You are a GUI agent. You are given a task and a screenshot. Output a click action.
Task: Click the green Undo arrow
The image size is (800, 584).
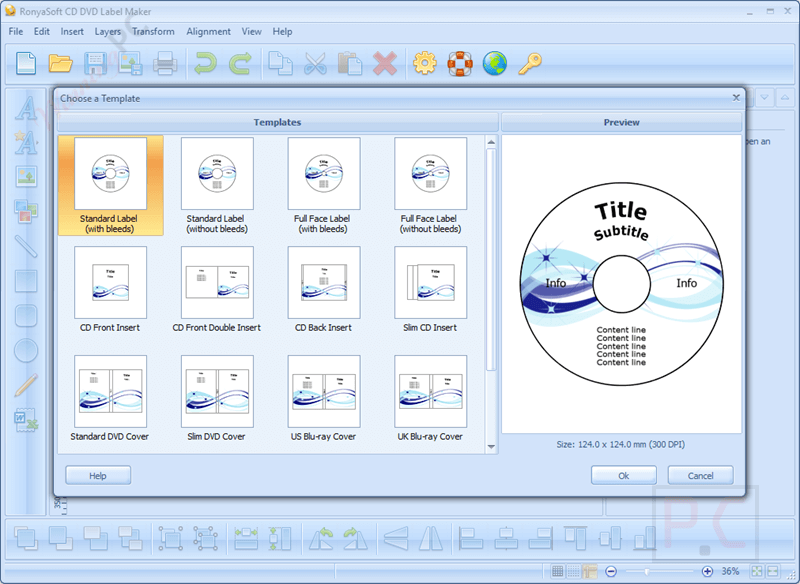206,64
